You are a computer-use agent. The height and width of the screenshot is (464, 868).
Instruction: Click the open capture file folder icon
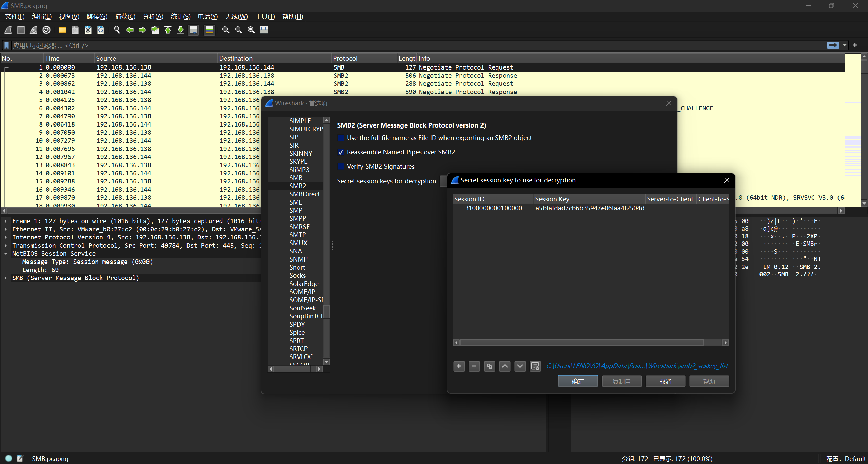coord(62,30)
